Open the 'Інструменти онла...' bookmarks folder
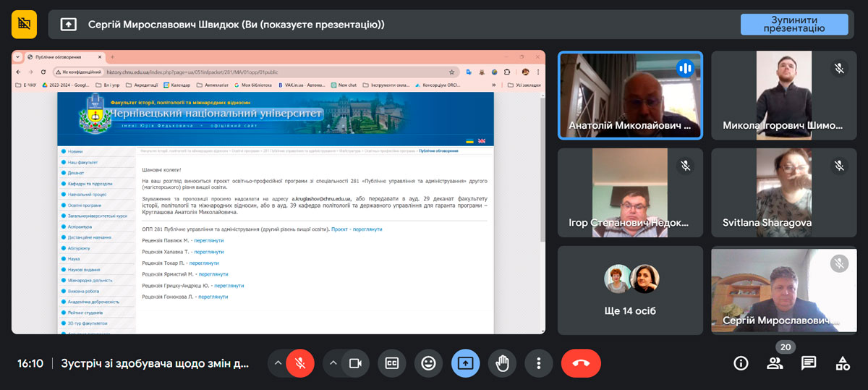 pos(387,85)
